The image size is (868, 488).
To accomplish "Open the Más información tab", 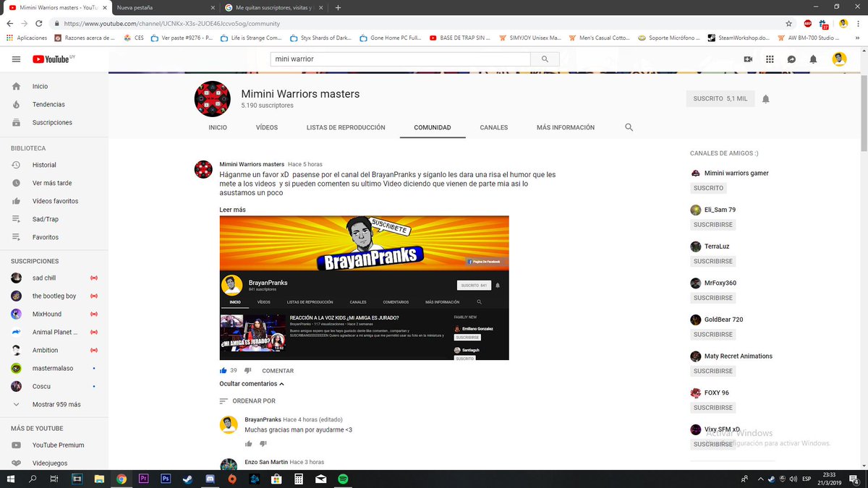I will (566, 127).
